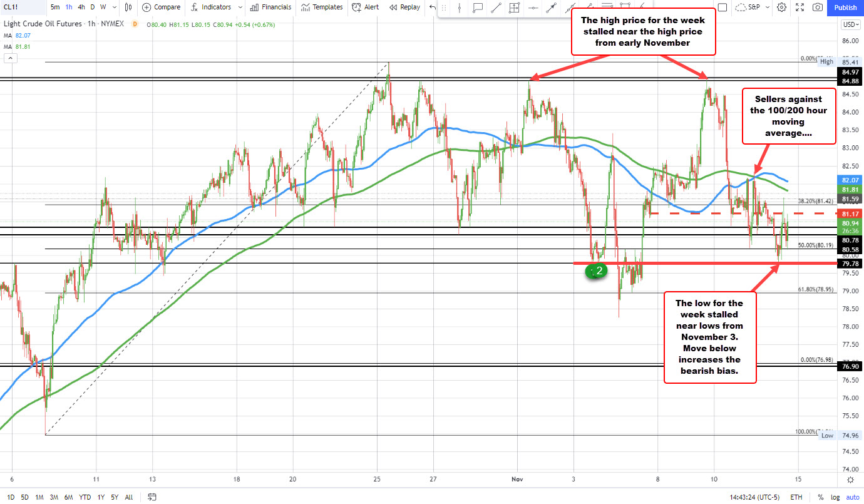The width and height of the screenshot is (864, 504).
Task: Toggle percent scale mode
Action: pyautogui.click(x=821, y=497)
